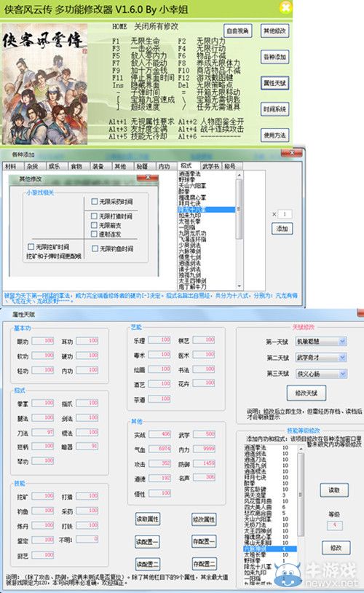This screenshot has height=593, width=364.
Task: Click the 读取属性 button
Action: pyautogui.click(x=147, y=519)
